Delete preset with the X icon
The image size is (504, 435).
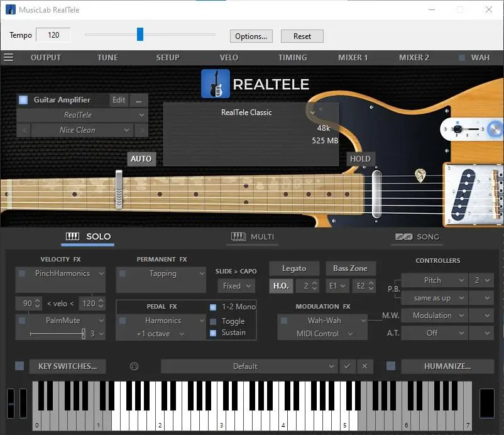point(364,366)
